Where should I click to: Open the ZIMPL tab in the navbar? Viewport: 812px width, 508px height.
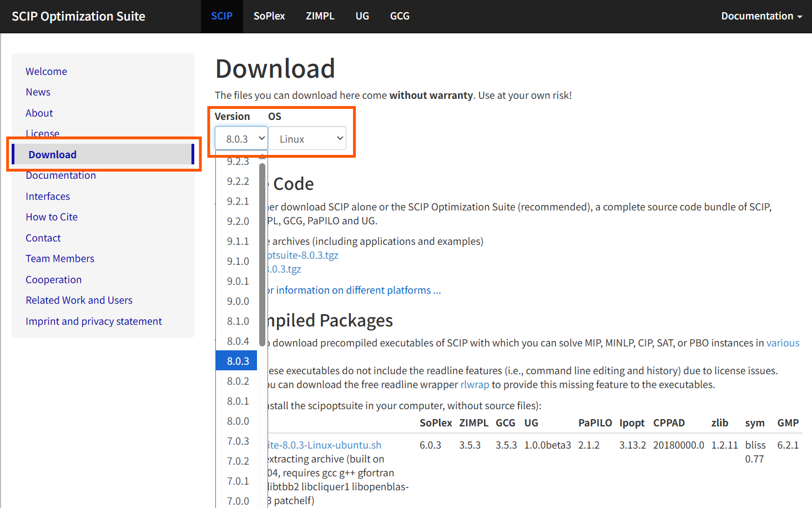coord(320,16)
